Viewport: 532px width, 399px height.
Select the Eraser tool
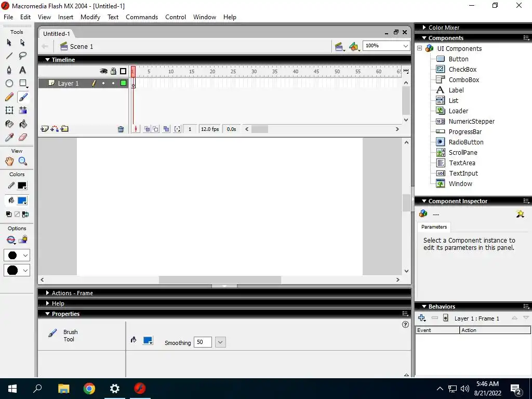tap(23, 137)
